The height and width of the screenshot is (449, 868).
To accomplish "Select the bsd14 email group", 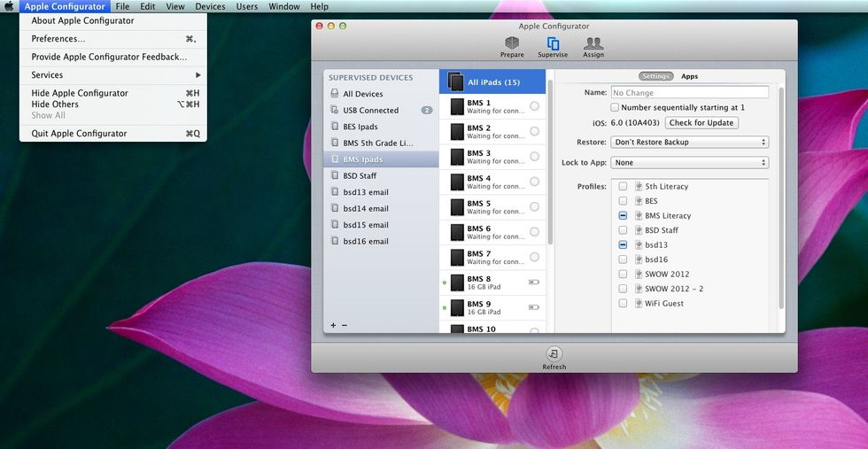I will pyautogui.click(x=381, y=208).
